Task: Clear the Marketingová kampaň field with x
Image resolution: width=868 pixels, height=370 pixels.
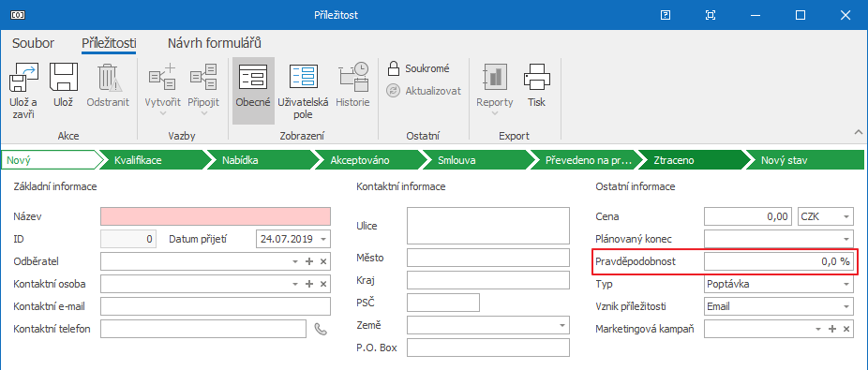Action: pyautogui.click(x=846, y=329)
